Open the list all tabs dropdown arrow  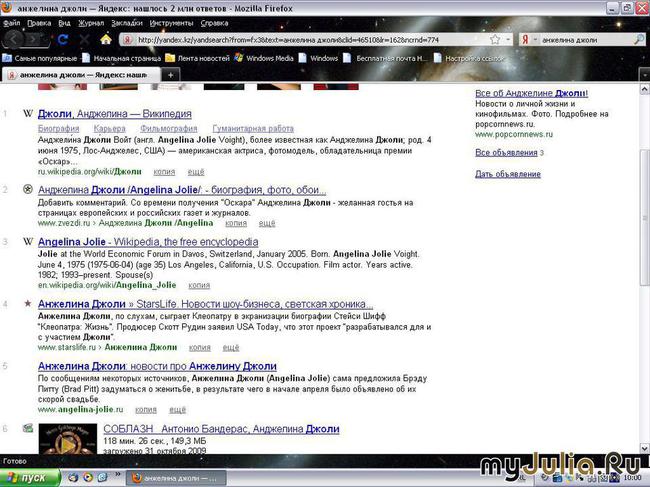645,75
